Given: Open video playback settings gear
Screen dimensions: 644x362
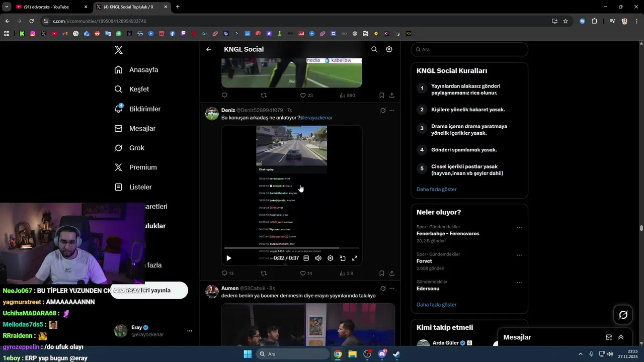Looking at the screenshot, I should click(330, 258).
